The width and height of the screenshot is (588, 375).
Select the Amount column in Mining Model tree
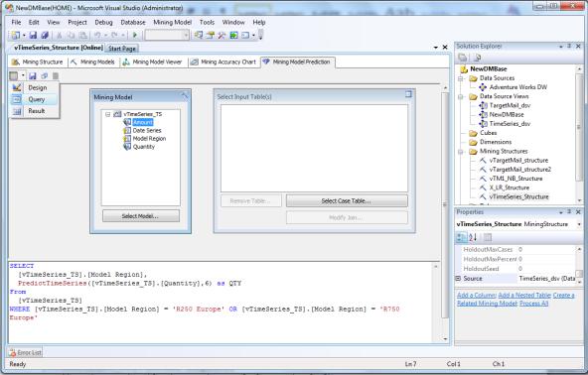click(x=142, y=122)
